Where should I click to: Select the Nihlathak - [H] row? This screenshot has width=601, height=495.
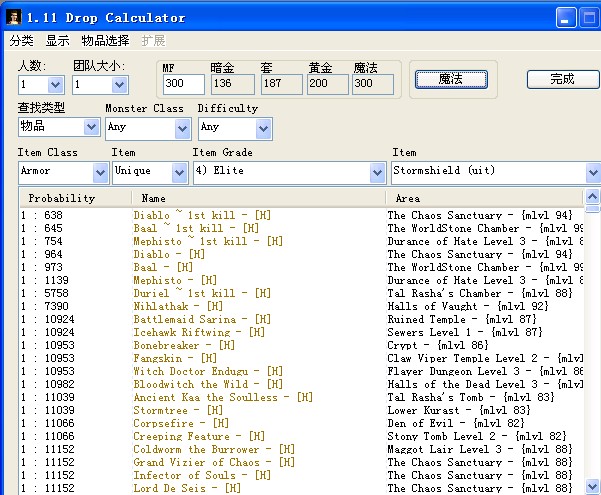301,306
